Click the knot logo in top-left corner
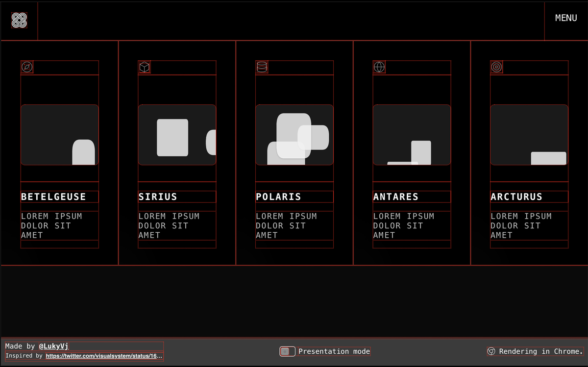The height and width of the screenshot is (367, 588). pyautogui.click(x=19, y=20)
